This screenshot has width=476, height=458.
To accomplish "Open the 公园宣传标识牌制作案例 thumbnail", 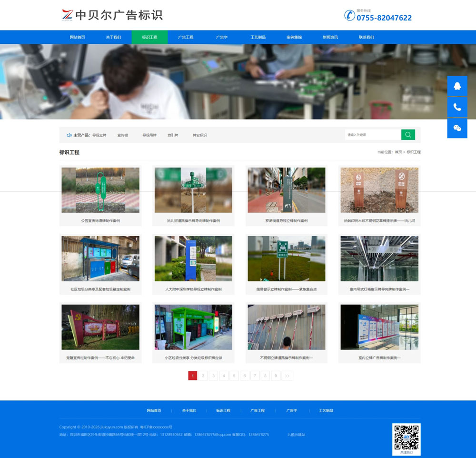I will point(100,189).
